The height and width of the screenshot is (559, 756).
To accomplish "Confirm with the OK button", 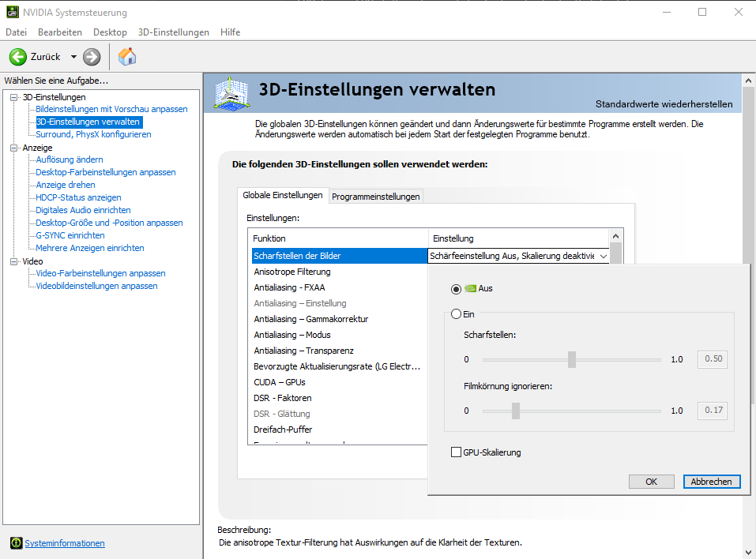I will point(651,482).
